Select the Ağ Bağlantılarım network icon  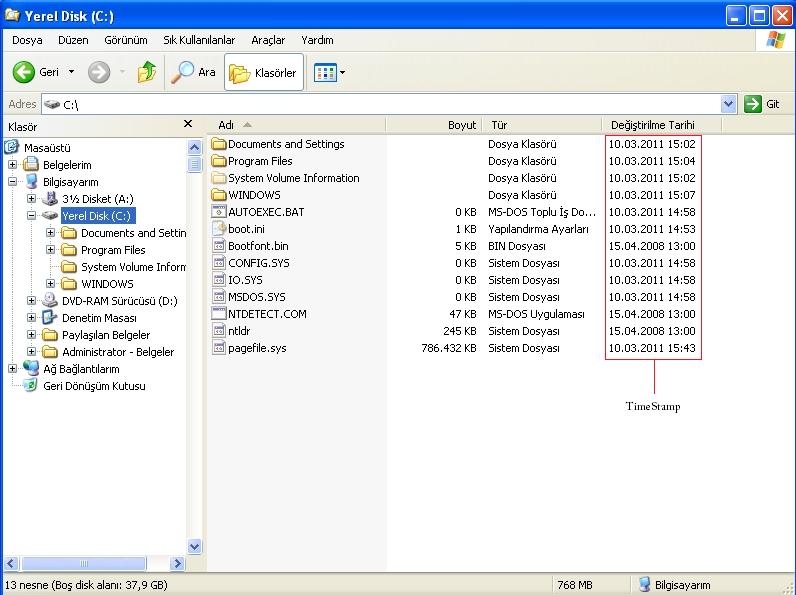click(x=31, y=368)
